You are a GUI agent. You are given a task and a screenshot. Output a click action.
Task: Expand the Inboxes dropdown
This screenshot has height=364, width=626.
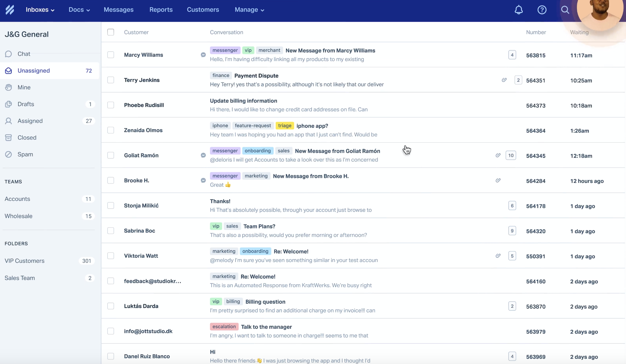(x=40, y=10)
